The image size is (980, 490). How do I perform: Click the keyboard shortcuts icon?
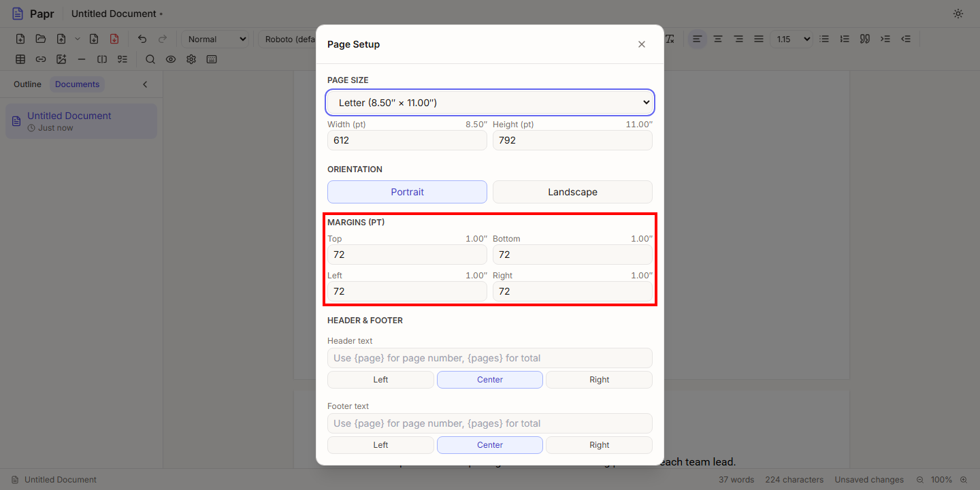pyautogui.click(x=212, y=59)
